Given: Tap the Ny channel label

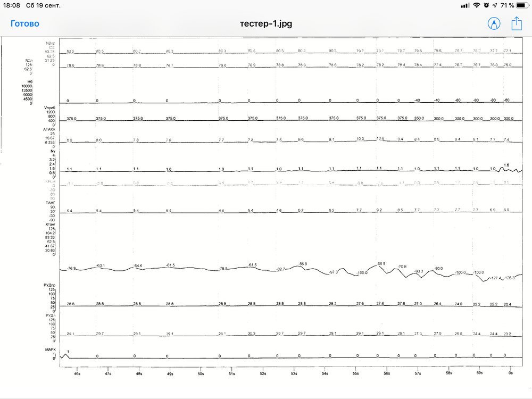Looking at the screenshot, I should 53,151.
